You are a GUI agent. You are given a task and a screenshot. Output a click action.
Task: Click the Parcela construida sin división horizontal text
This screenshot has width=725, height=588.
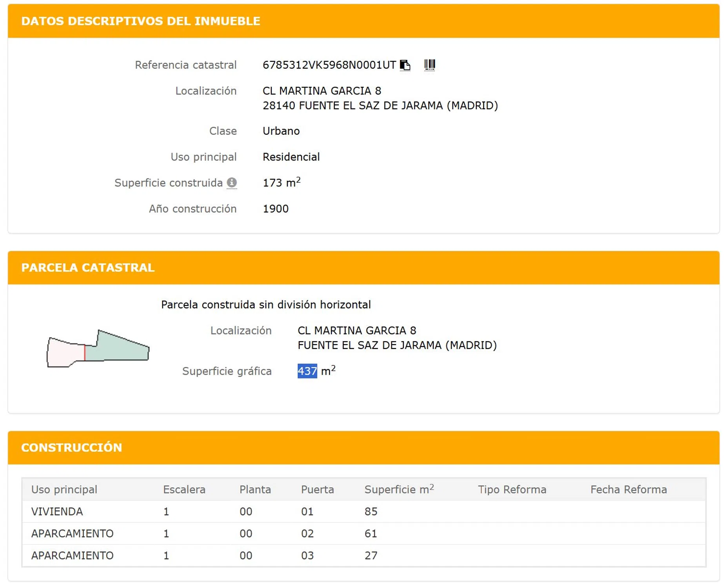[x=266, y=305]
